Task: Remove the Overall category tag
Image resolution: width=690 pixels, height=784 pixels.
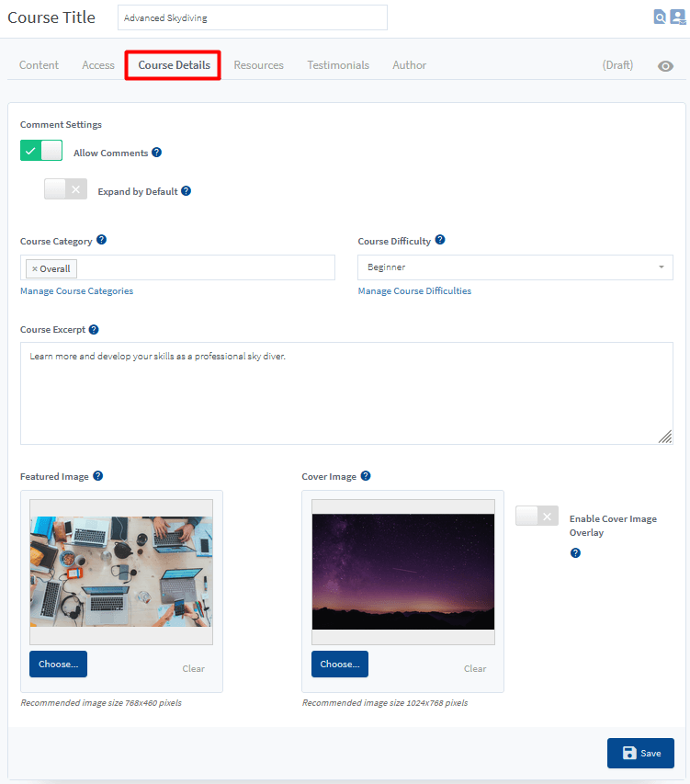Action: pyautogui.click(x=35, y=269)
